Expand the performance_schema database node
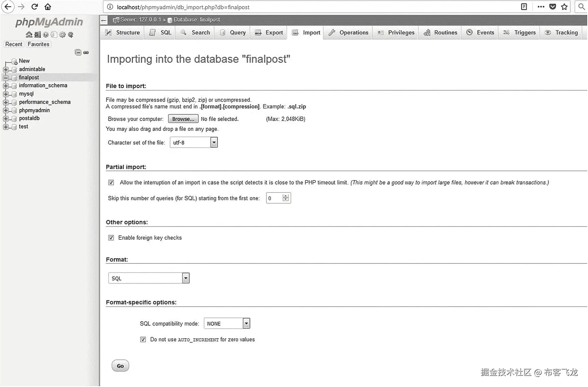 tap(5, 102)
